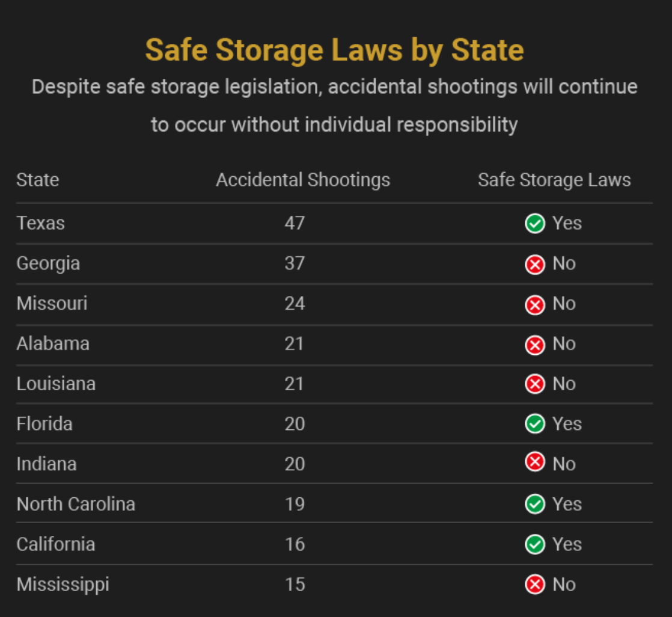This screenshot has width=672, height=617.
Task: Click California's green check icon
Action: tap(534, 544)
